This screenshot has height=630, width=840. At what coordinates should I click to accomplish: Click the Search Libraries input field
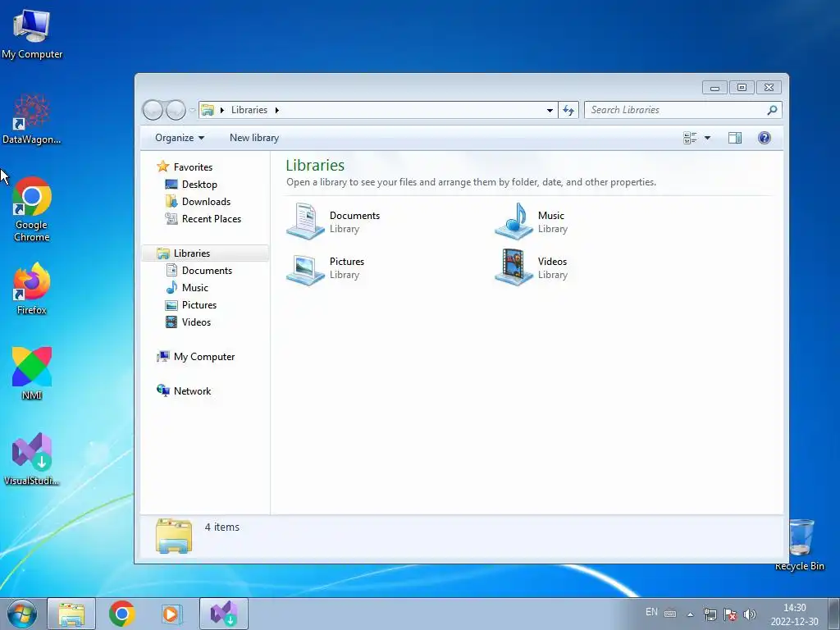677,110
